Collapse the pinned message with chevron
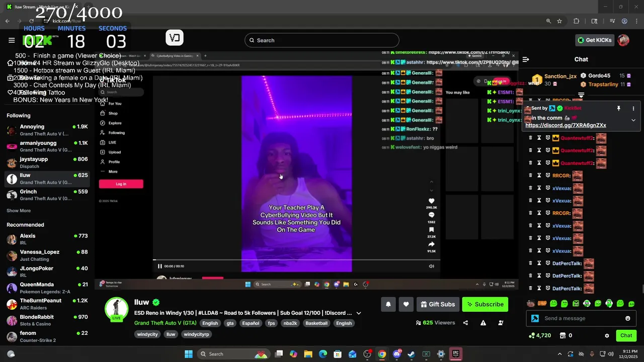Screen dimensions: 644x362 633,120
